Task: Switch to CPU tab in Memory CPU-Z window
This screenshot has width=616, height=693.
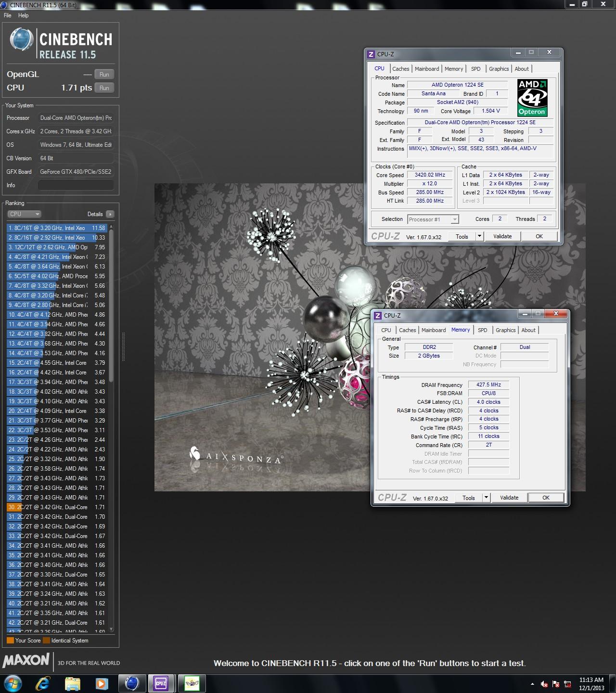Action: (386, 330)
